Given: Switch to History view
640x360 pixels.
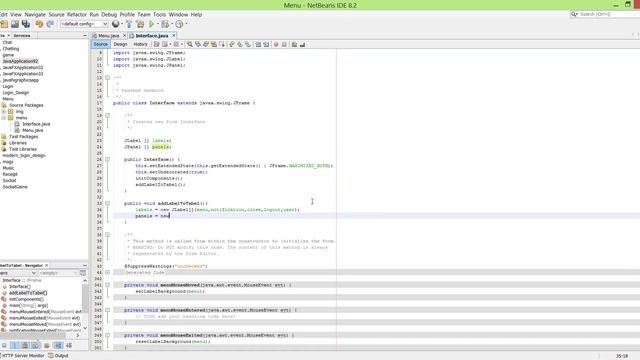Looking at the screenshot, I should pyautogui.click(x=140, y=44).
